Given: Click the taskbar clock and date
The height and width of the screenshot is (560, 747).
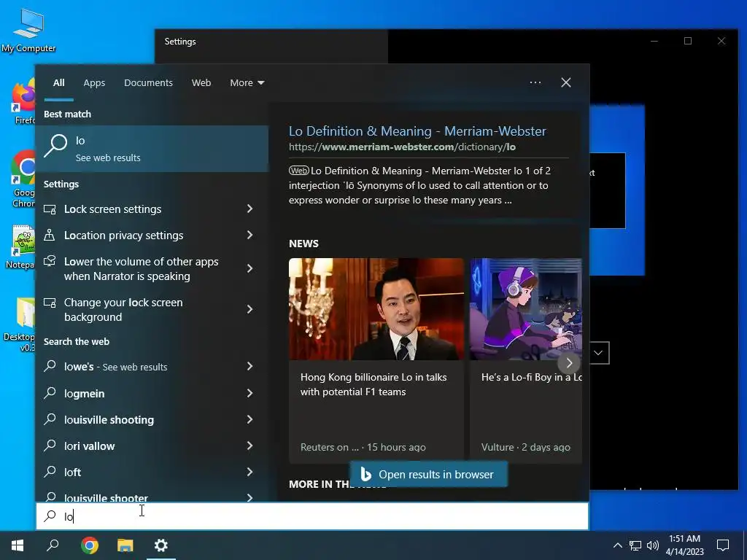Looking at the screenshot, I should coord(684,545).
